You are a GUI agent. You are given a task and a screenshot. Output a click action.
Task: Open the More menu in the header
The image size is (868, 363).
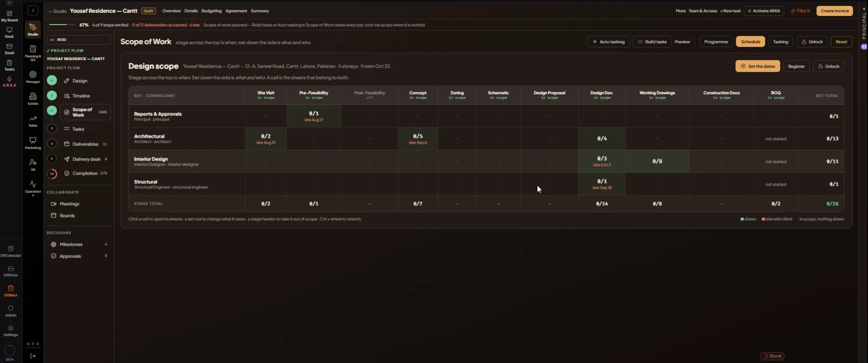click(680, 11)
